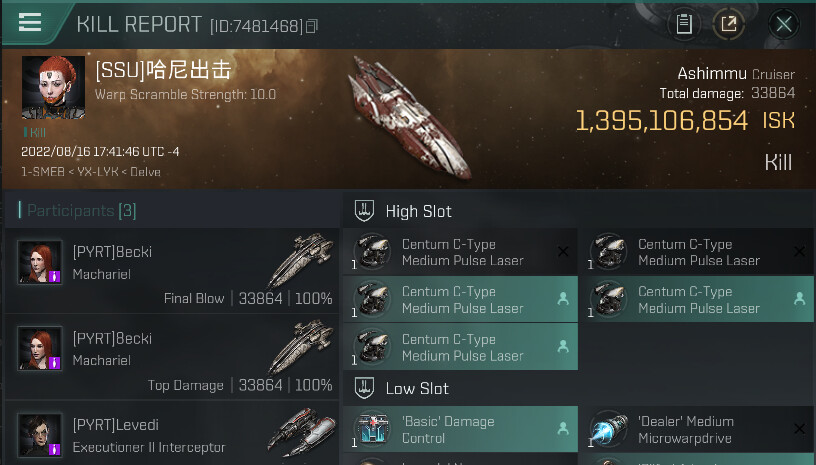
Task: Select the High Slot section icon
Action: [x=364, y=211]
